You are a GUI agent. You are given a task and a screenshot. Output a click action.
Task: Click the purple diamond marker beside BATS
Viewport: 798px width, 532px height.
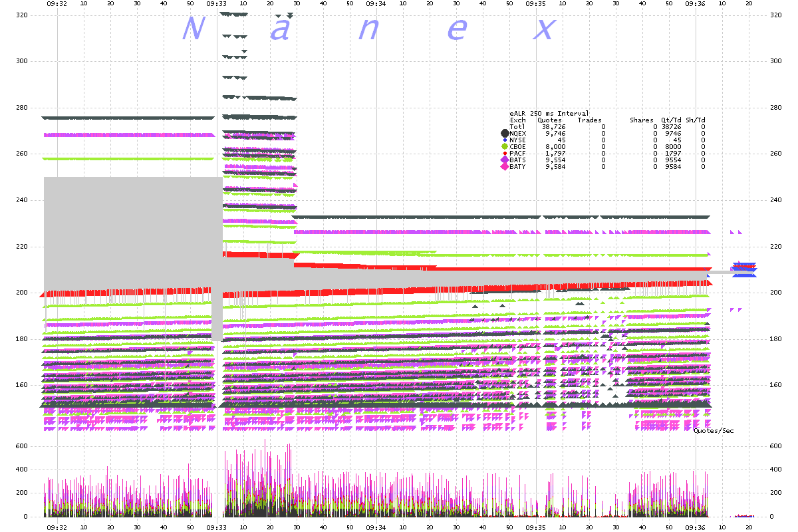coord(505,160)
